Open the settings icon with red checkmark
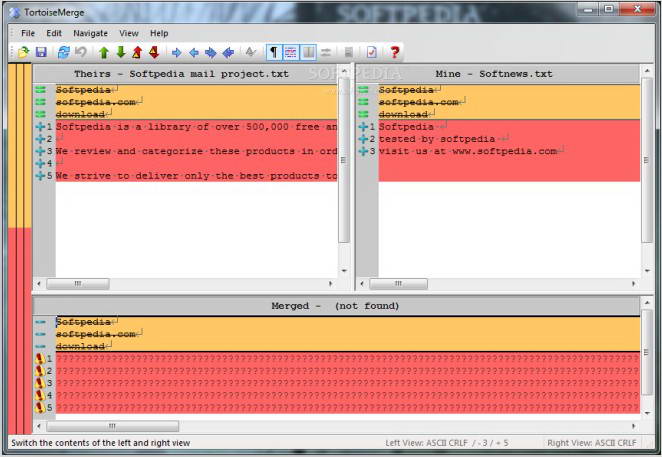This screenshot has height=457, width=662. click(x=372, y=52)
